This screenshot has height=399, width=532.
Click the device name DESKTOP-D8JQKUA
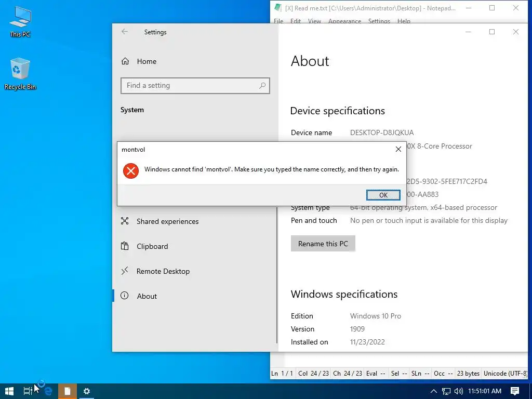382,132
